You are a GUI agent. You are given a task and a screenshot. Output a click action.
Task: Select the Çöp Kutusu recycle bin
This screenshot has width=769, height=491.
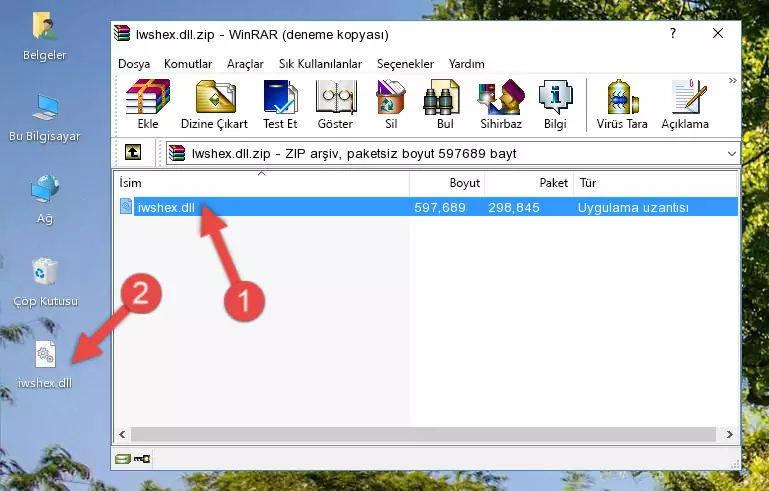(x=45, y=282)
